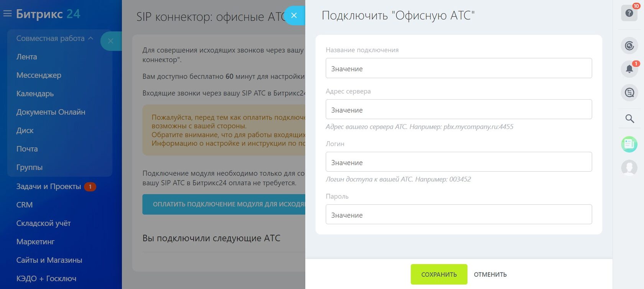Open Почта in the sidebar
The width and height of the screenshot is (644, 289).
(27, 149)
